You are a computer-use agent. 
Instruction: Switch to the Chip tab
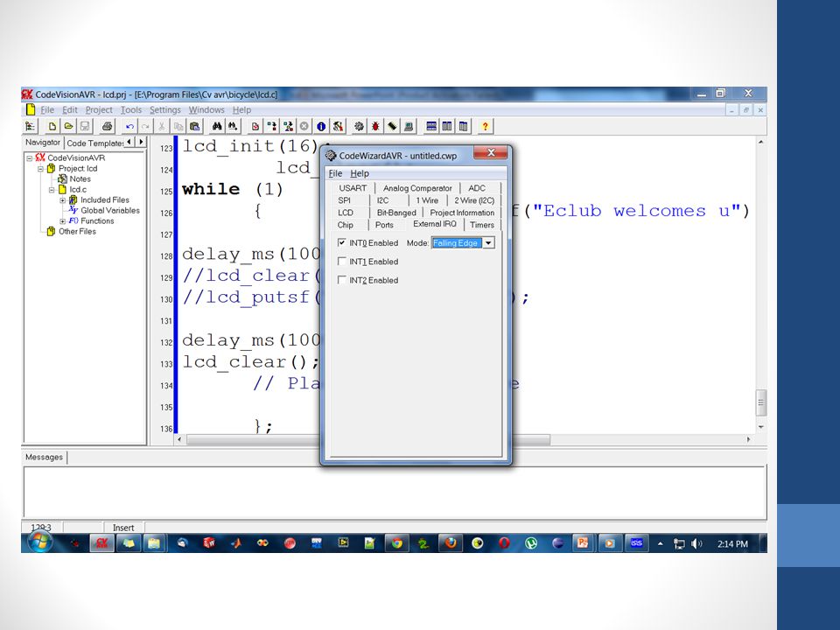[345, 225]
